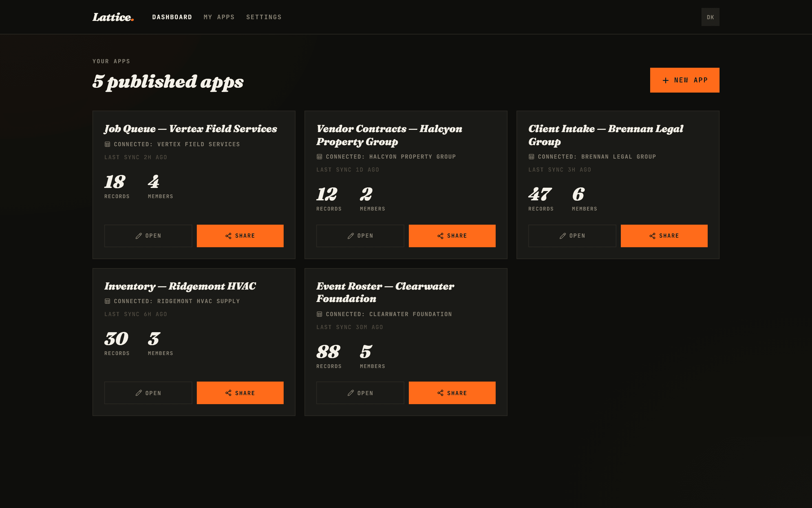812x508 pixels.
Task: Click the Client Intake — Brennan Legal Group title
Action: pyautogui.click(x=606, y=135)
